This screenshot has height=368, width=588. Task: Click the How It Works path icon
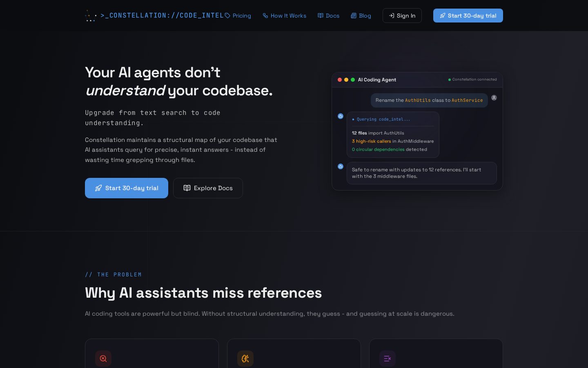pos(265,16)
